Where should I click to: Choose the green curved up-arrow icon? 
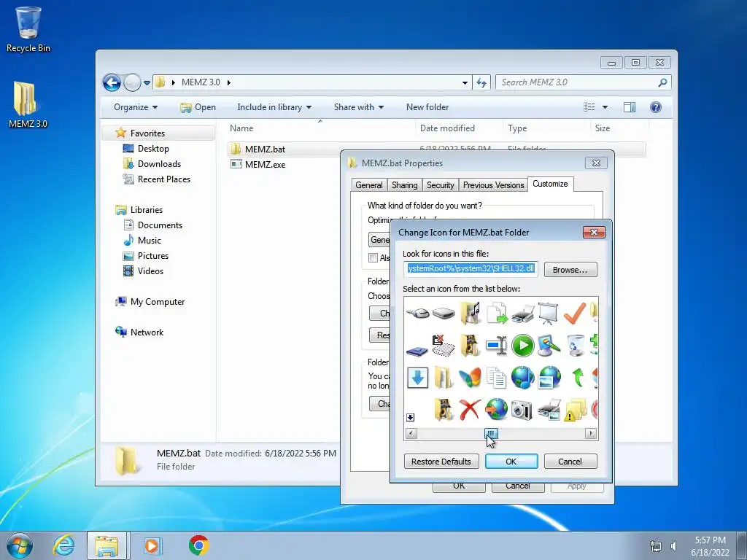tap(578, 378)
